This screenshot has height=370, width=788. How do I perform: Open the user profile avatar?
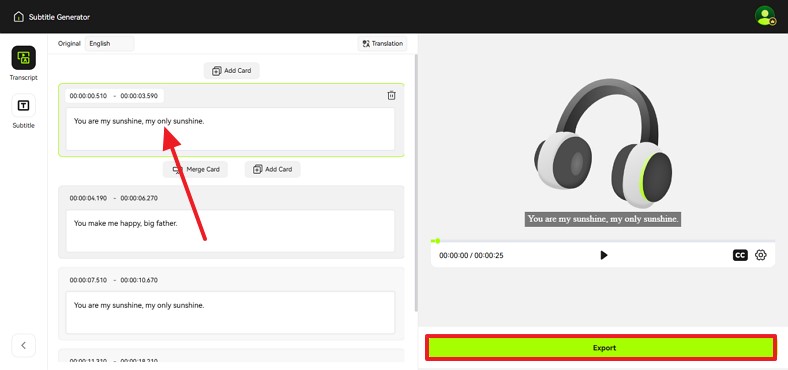coord(765,16)
